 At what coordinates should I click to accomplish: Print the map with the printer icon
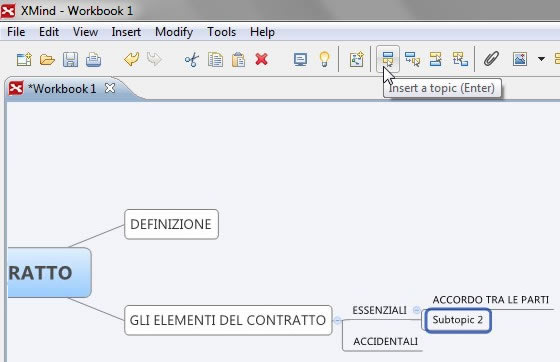coord(94,59)
